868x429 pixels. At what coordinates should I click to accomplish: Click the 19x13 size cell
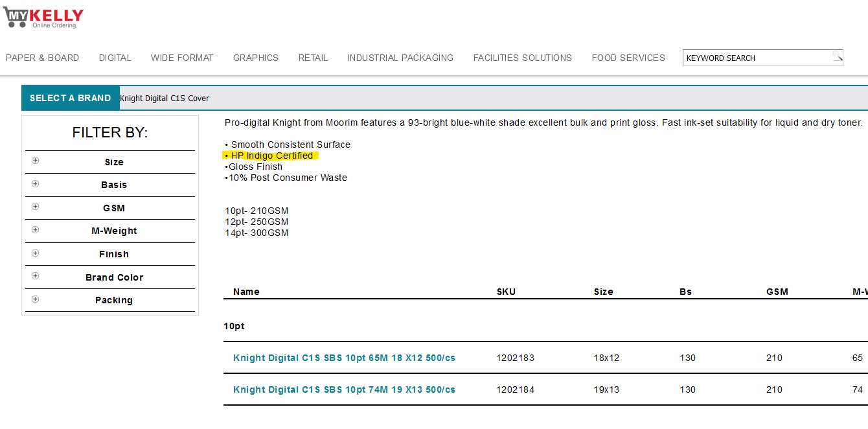click(x=606, y=389)
